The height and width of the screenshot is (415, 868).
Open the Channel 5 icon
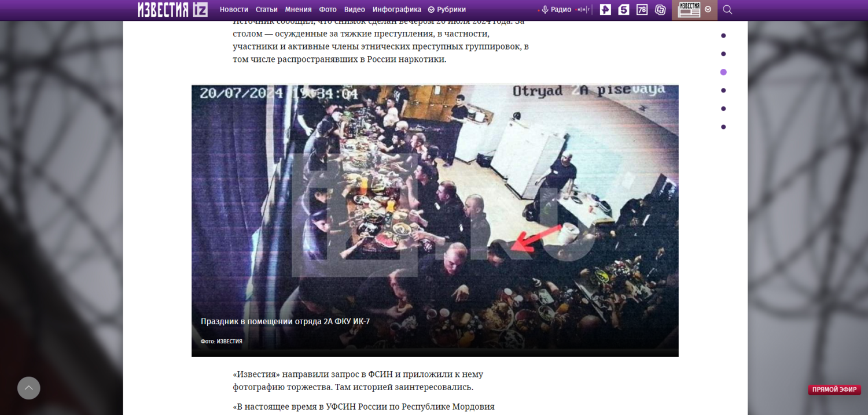[x=624, y=10]
